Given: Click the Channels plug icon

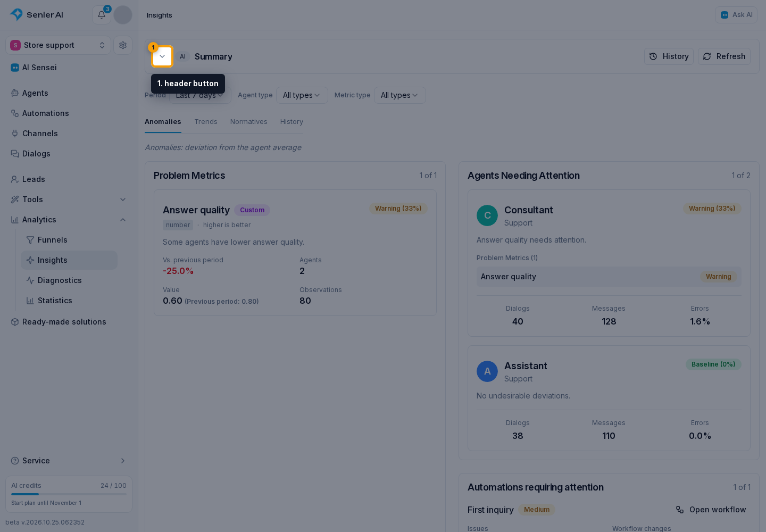Looking at the screenshot, I should pos(15,134).
